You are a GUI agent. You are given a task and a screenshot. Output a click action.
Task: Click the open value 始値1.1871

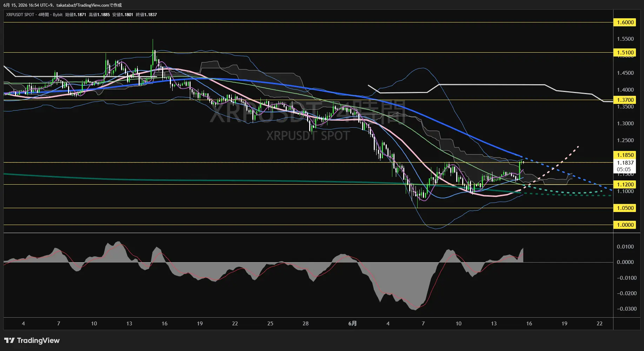point(75,15)
